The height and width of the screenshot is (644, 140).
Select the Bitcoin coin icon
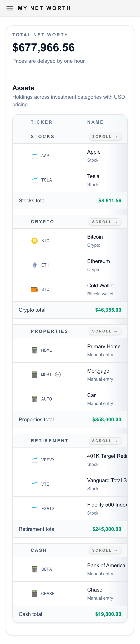pyautogui.click(x=34, y=241)
